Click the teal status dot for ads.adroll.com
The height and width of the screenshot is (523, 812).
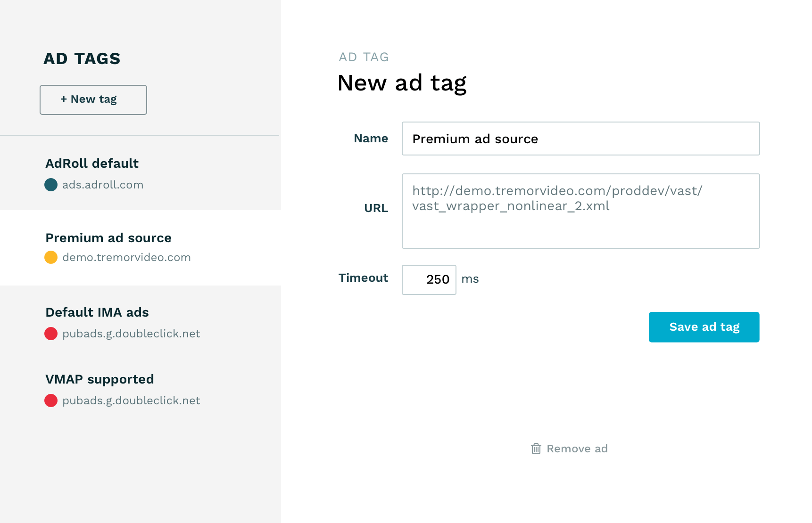[51, 185]
